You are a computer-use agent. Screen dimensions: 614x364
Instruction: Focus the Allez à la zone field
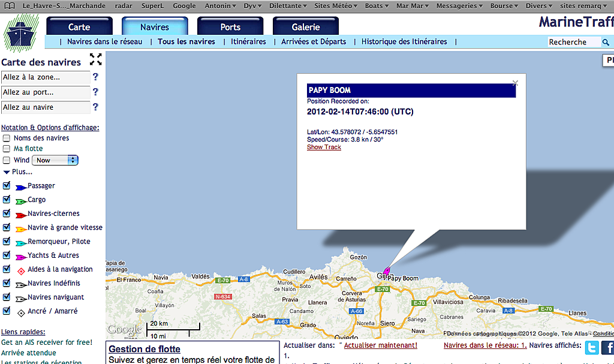(46, 77)
